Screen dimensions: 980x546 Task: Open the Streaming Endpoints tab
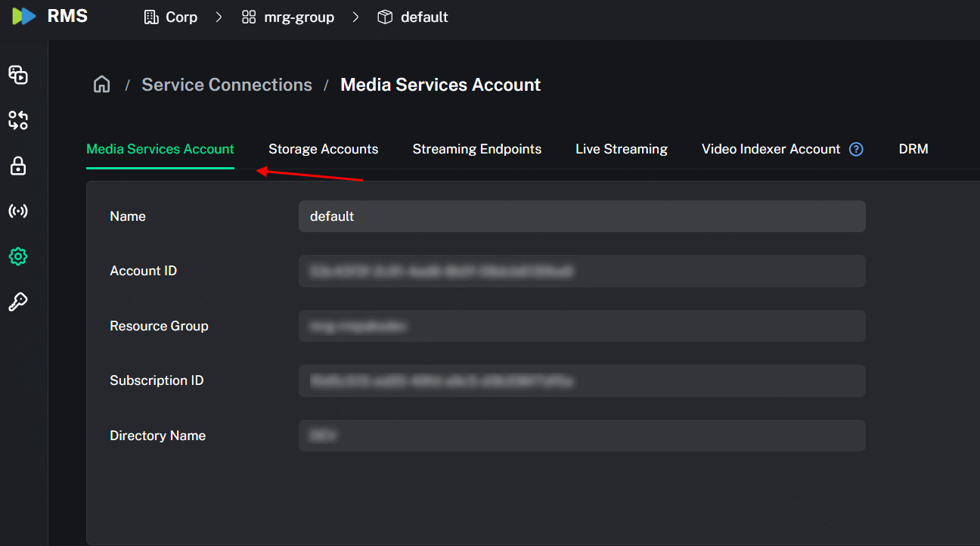click(477, 149)
